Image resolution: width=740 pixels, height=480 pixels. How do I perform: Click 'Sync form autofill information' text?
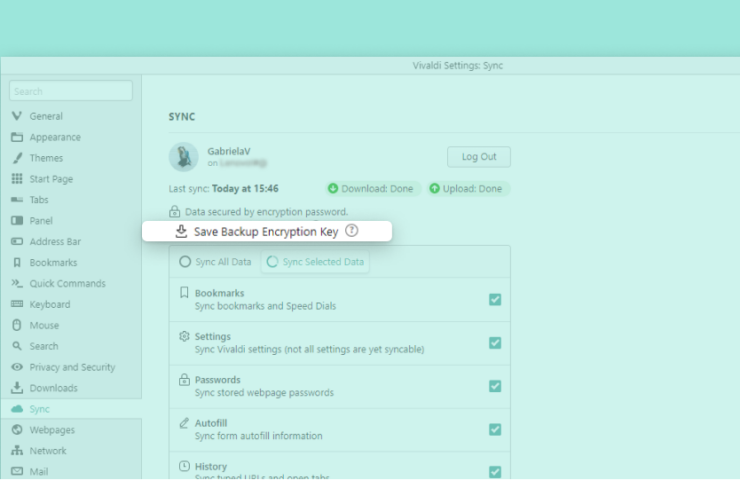tap(259, 436)
